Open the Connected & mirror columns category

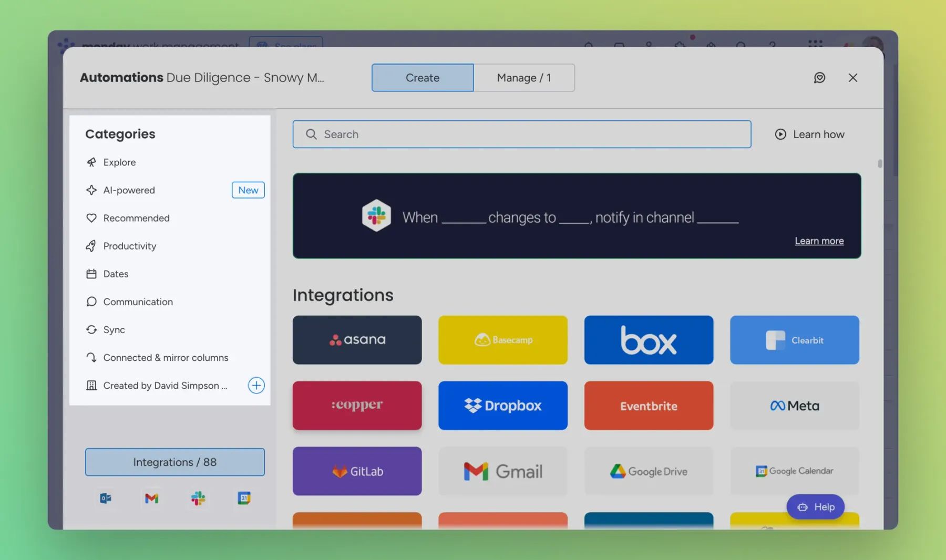(166, 357)
